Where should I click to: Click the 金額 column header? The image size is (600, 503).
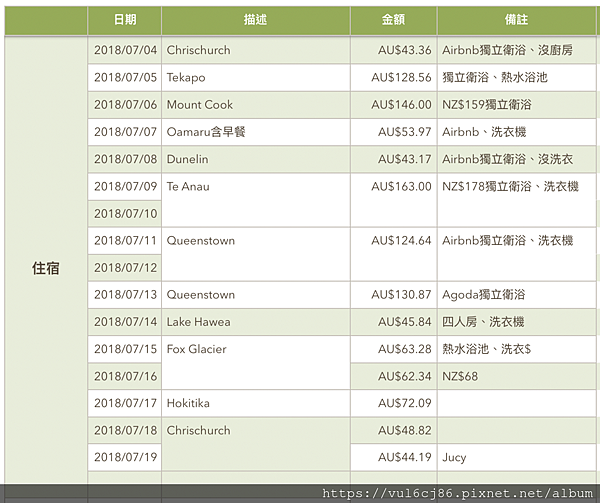[x=394, y=20]
